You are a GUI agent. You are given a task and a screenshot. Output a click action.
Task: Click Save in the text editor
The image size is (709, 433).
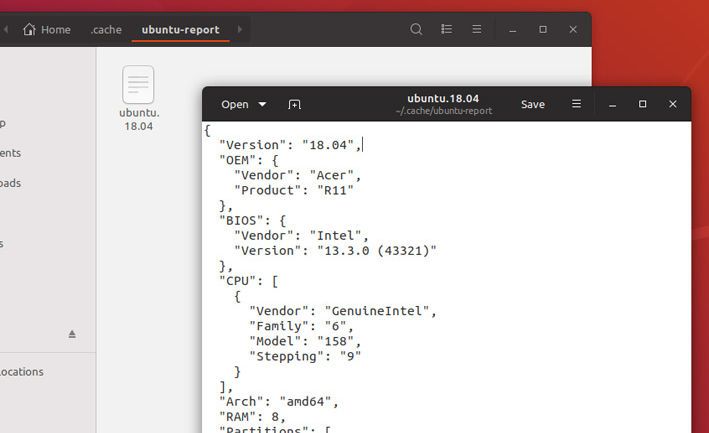point(533,104)
